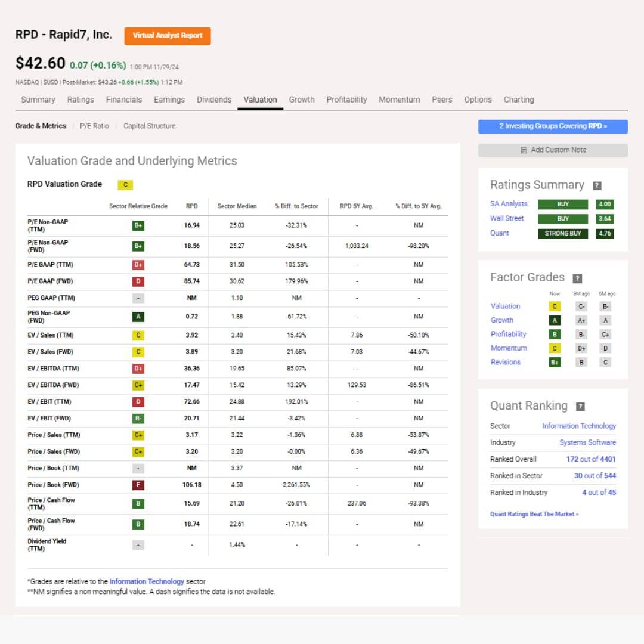Click the EV / EBITDA (TTM) D+ grade badge
The height and width of the screenshot is (644, 644).
pos(138,369)
